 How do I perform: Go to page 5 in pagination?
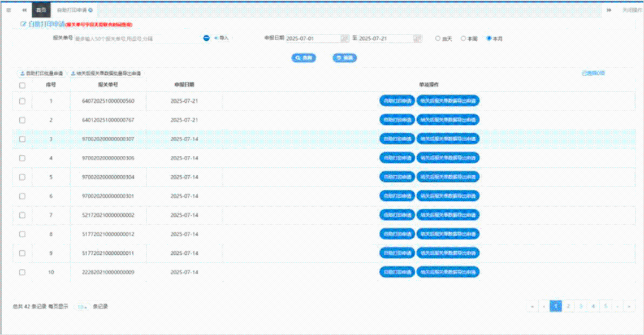coord(605,306)
